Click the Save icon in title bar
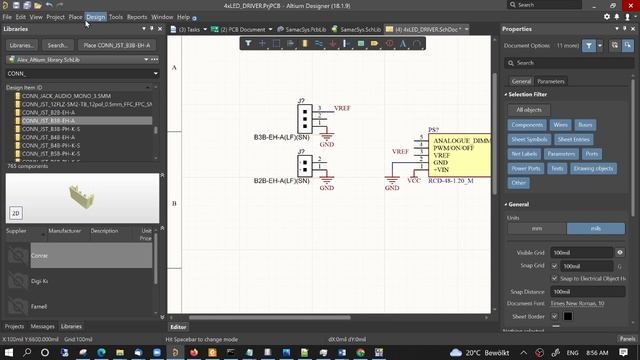 pyautogui.click(x=16, y=5)
